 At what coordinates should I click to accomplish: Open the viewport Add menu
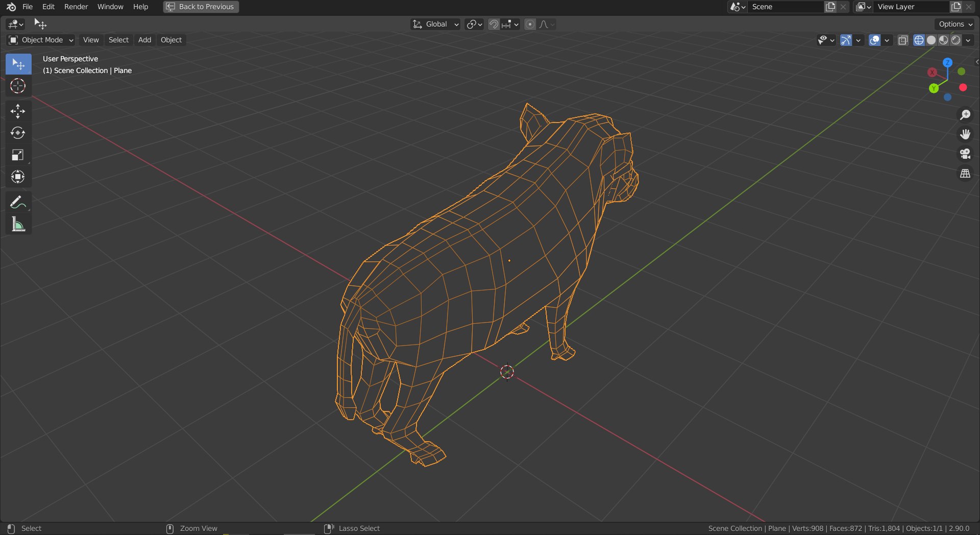point(144,40)
